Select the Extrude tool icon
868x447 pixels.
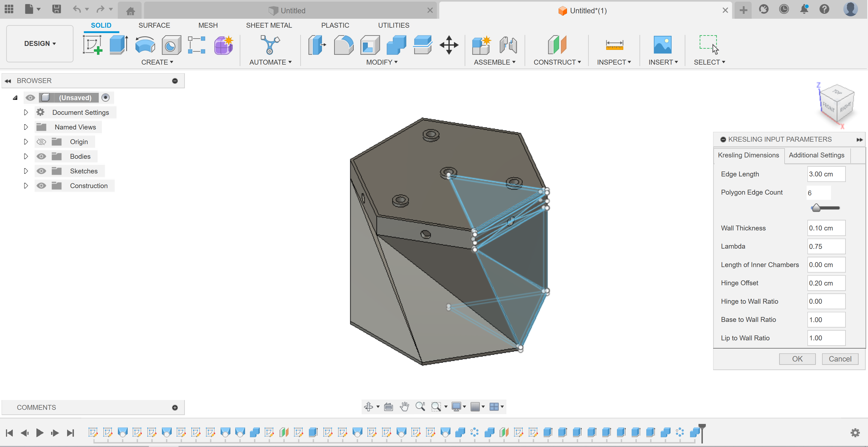[119, 45]
